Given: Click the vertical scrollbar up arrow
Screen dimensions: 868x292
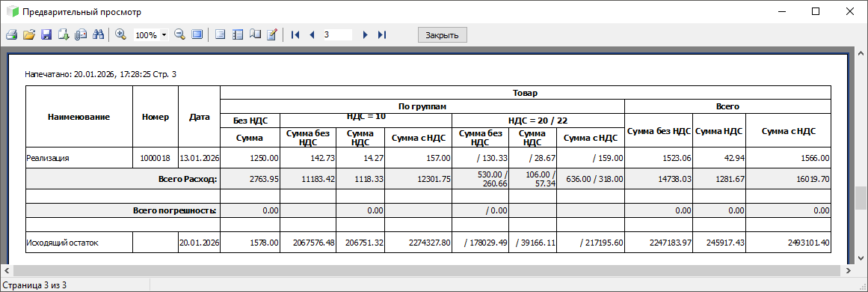Looking at the screenshot, I should [x=861, y=54].
